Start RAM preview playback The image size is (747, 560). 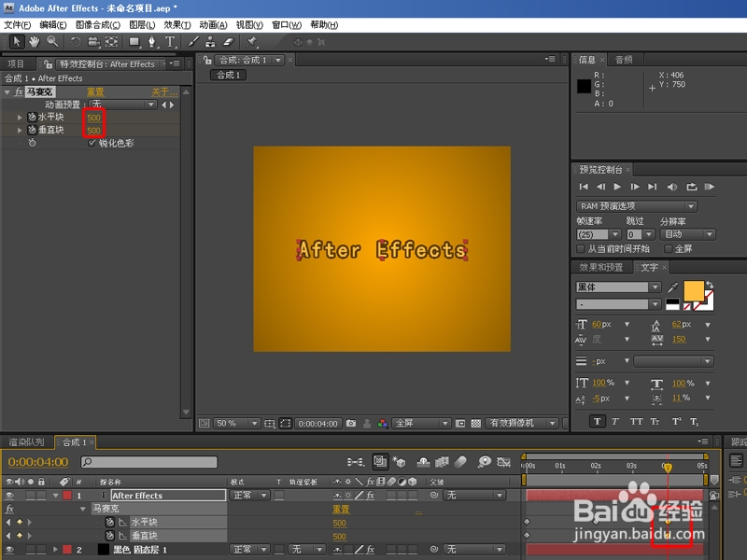(710, 187)
